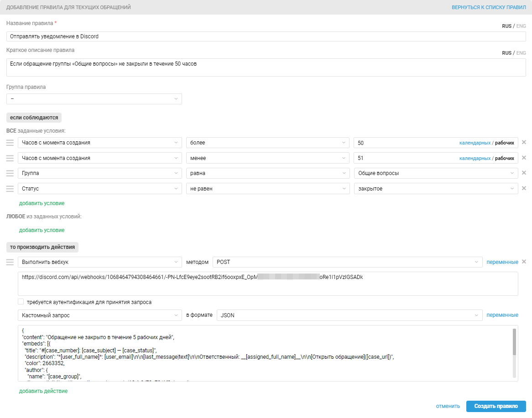532x418 pixels.
Task: Switch rule description language to ENG
Action: tap(521, 53)
